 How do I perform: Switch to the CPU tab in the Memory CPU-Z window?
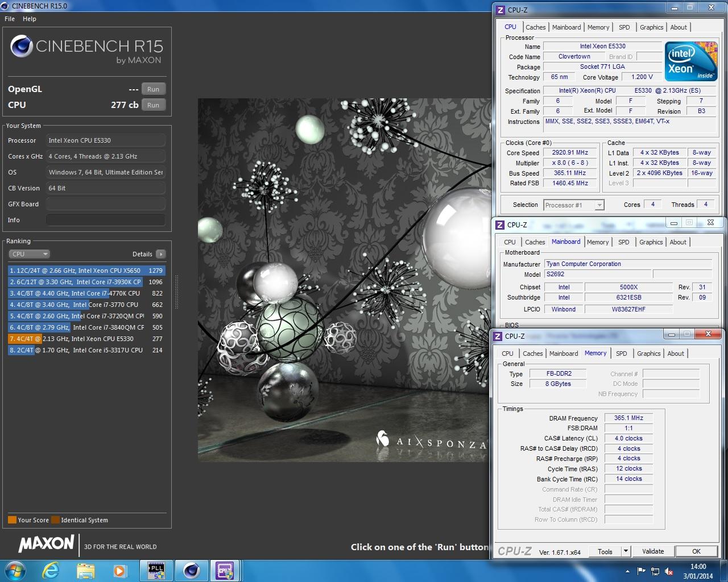[507, 354]
